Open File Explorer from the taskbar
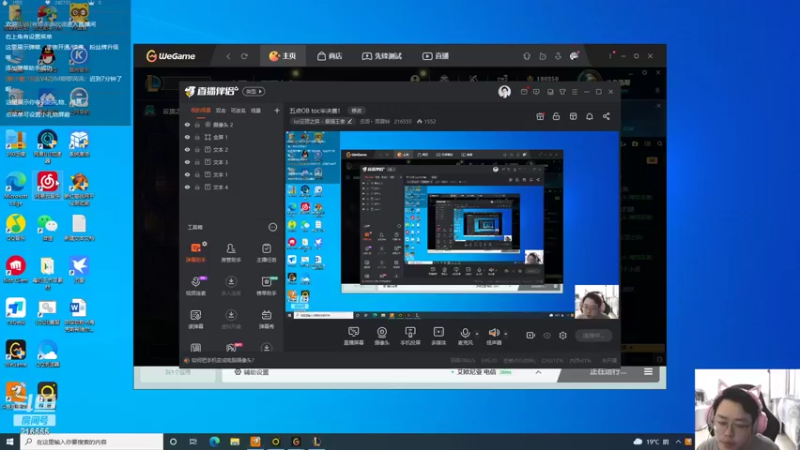Viewport: 800px width, 450px height. click(x=235, y=442)
